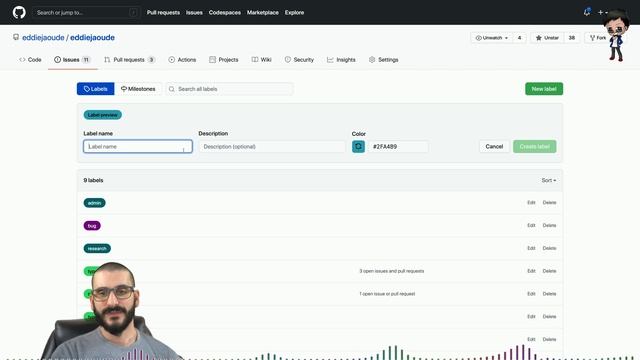Click Edit in the 3 open issues row
Viewport: 640px width, 360px height.
coord(531,271)
